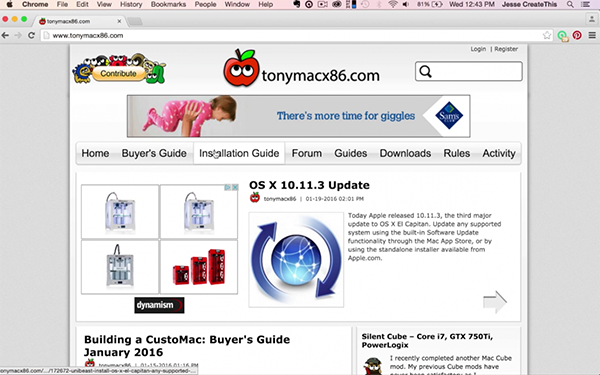Click the tonymacx86 author name under update post
The image size is (600, 375).
click(x=280, y=199)
